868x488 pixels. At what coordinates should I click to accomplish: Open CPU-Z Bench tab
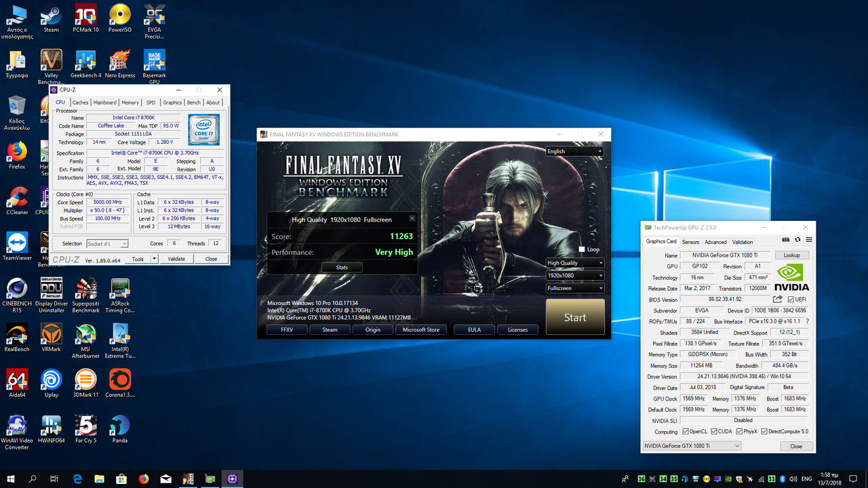[194, 102]
